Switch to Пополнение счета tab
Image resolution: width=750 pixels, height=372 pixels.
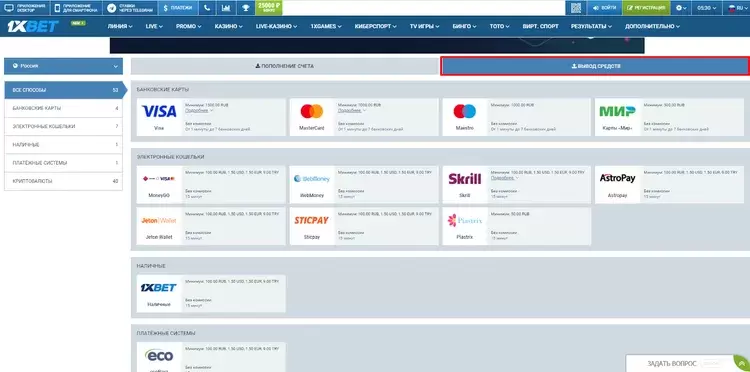click(285, 66)
